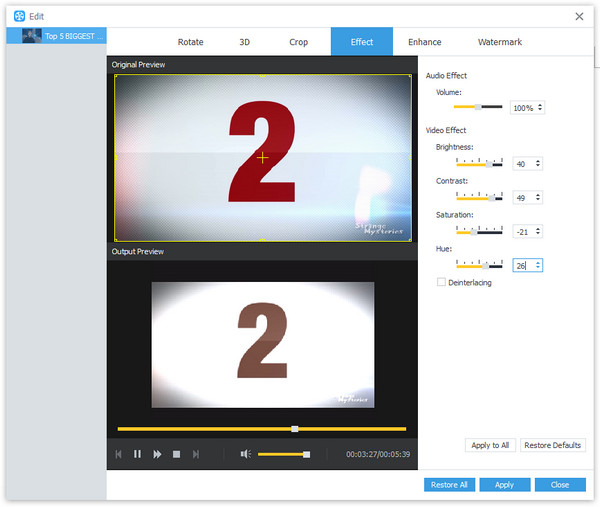Image resolution: width=600 pixels, height=507 pixels.
Task: Click the video seek progress bar
Action: tap(262, 429)
